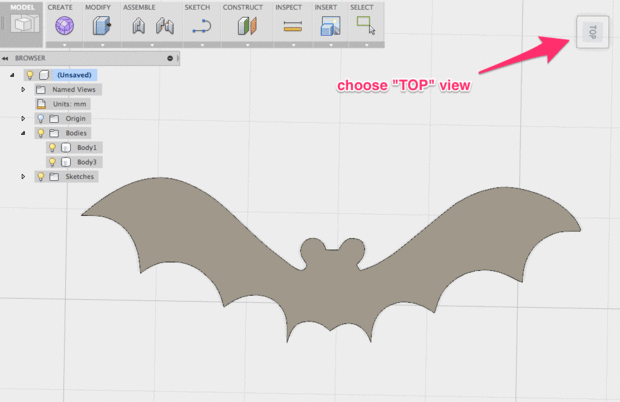Toggle Sketches folder visibility lightbulb
This screenshot has width=620, height=402.
40,177
